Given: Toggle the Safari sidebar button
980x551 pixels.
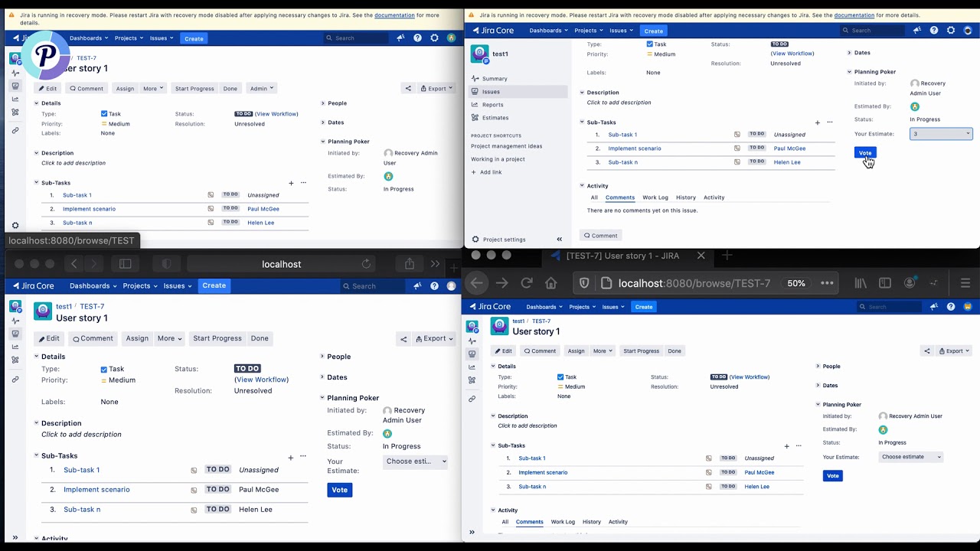Looking at the screenshot, I should [x=126, y=264].
